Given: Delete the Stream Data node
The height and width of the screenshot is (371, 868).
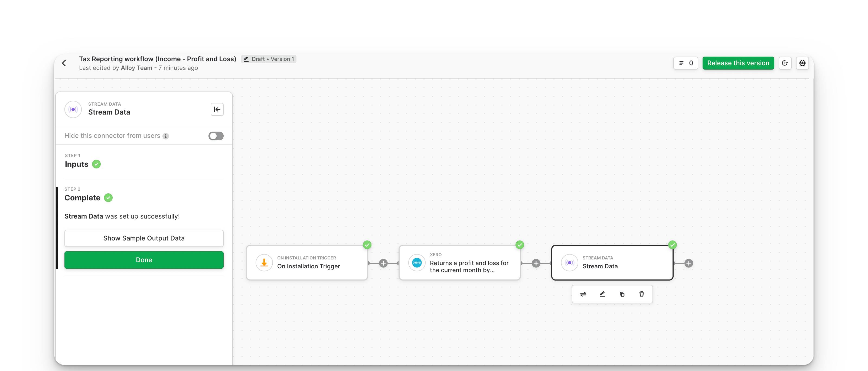Looking at the screenshot, I should coord(642,294).
